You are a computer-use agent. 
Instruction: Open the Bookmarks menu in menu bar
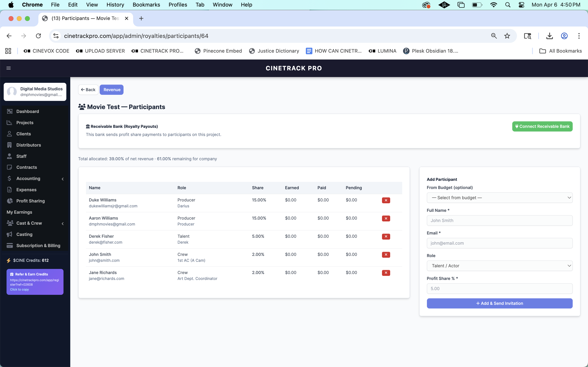click(x=146, y=5)
